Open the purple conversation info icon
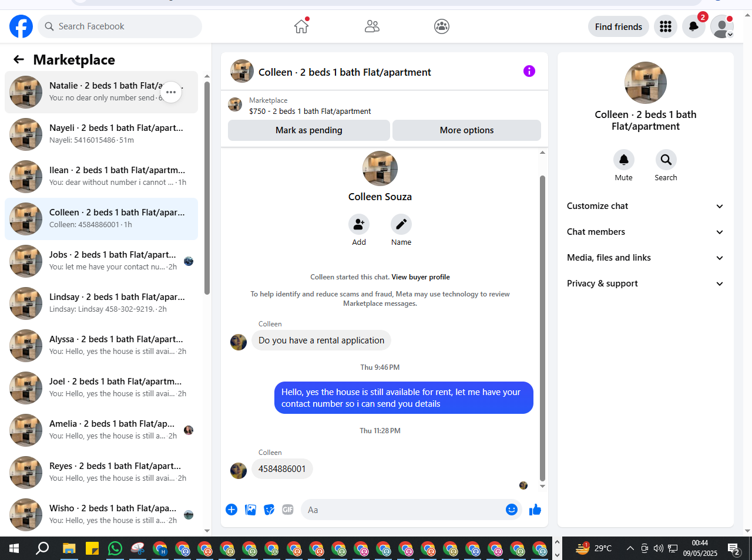 coord(529,71)
